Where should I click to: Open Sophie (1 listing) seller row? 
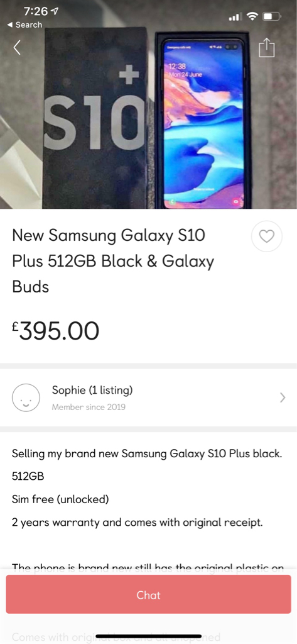click(x=148, y=397)
